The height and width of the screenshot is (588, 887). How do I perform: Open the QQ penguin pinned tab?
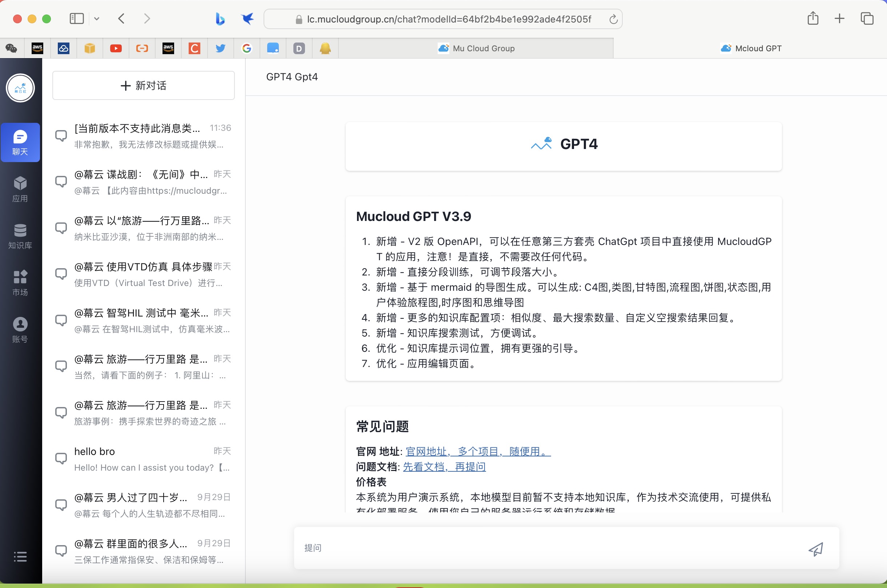325,48
